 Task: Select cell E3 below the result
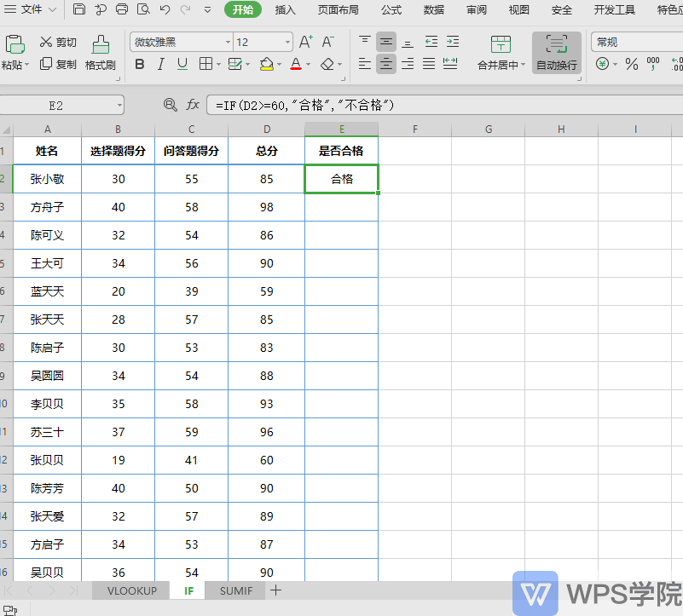pyautogui.click(x=341, y=207)
